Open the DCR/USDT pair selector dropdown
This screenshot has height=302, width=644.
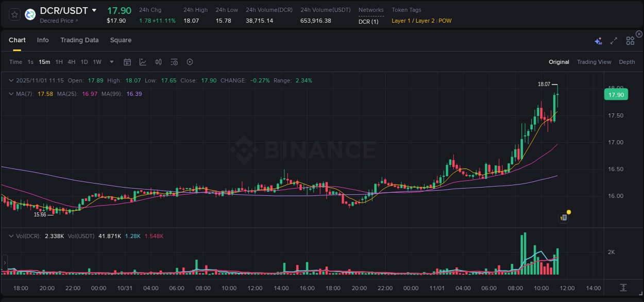coord(94,10)
